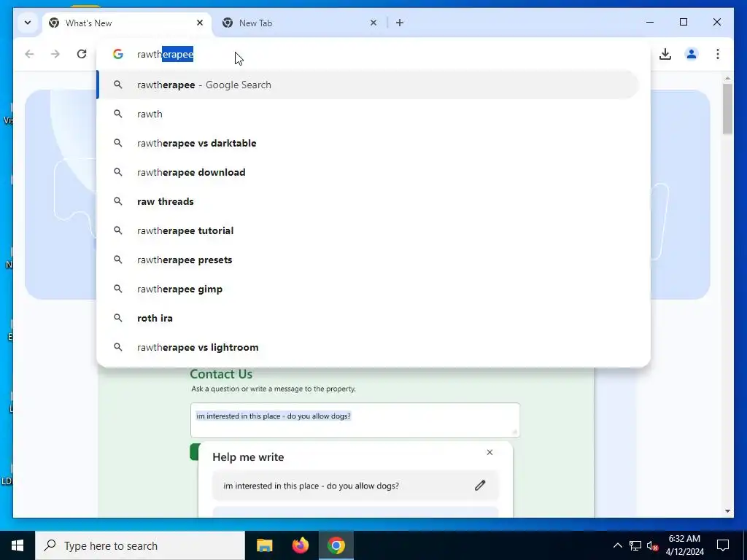747x560 pixels.
Task: Click the Chrome taskbar icon
Action: pos(336,545)
